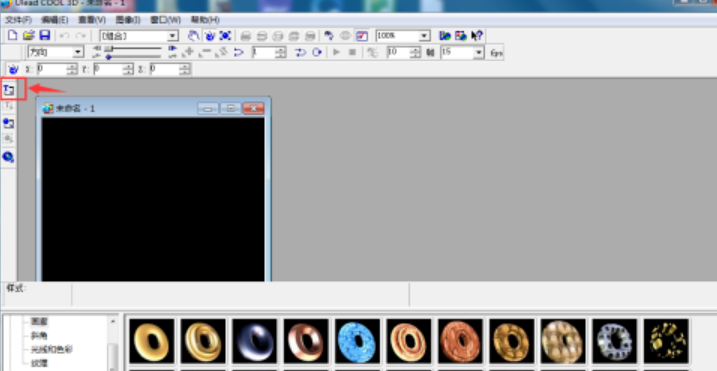Click the timeline frame slider track
This screenshot has height=371, width=717.
133,48
